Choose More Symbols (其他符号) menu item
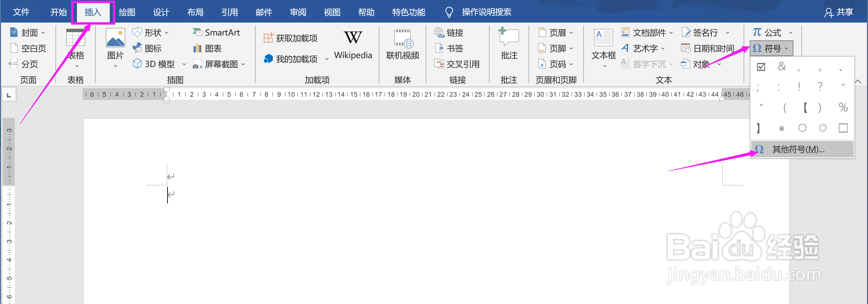 click(802, 149)
